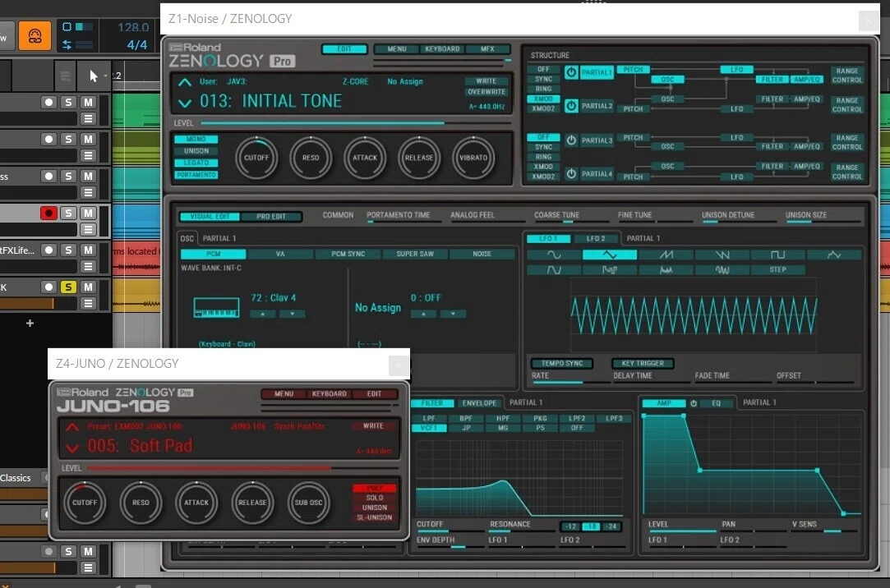The image size is (890, 588).
Task: Click the SUB OSC knob in JUNO-106
Action: pos(308,503)
